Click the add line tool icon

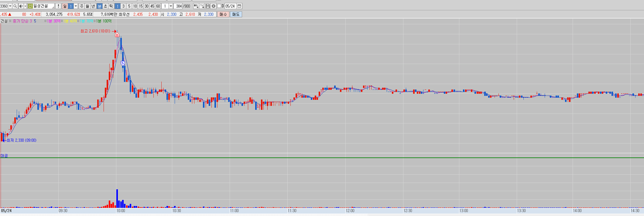202,6
